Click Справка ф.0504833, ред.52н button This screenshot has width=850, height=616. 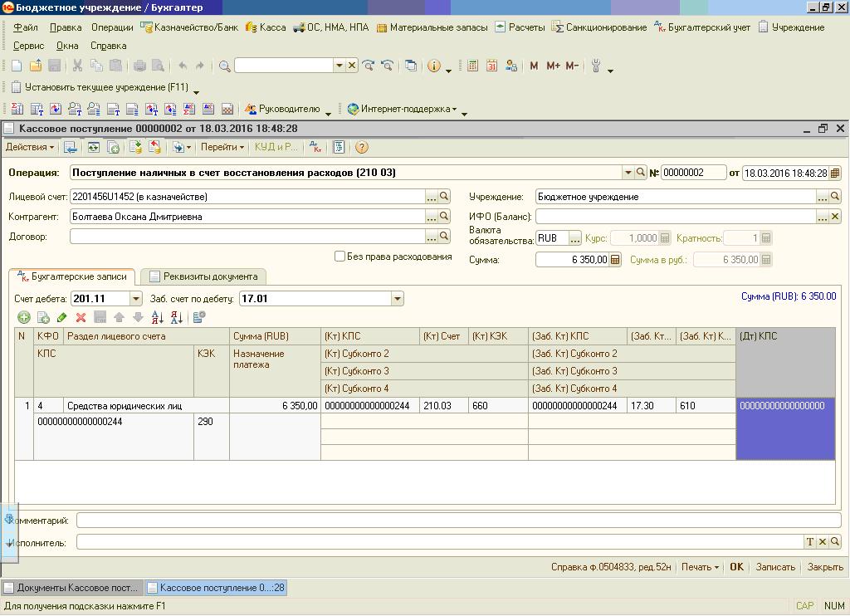(x=611, y=567)
